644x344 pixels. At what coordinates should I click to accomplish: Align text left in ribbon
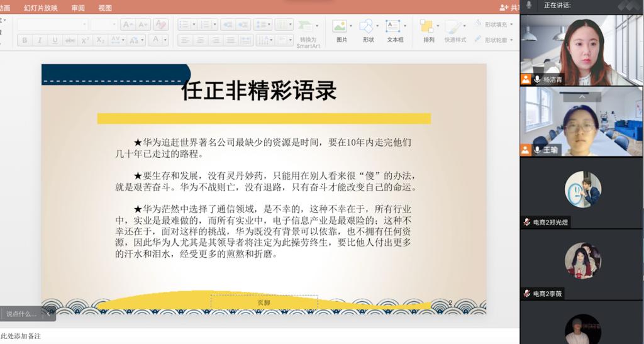(186, 40)
